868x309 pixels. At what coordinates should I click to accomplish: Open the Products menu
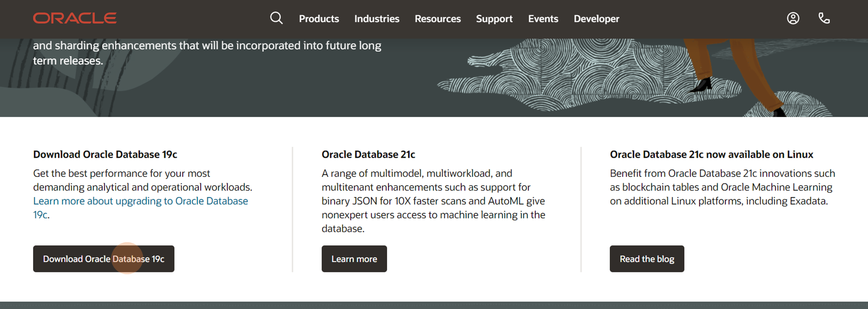319,19
